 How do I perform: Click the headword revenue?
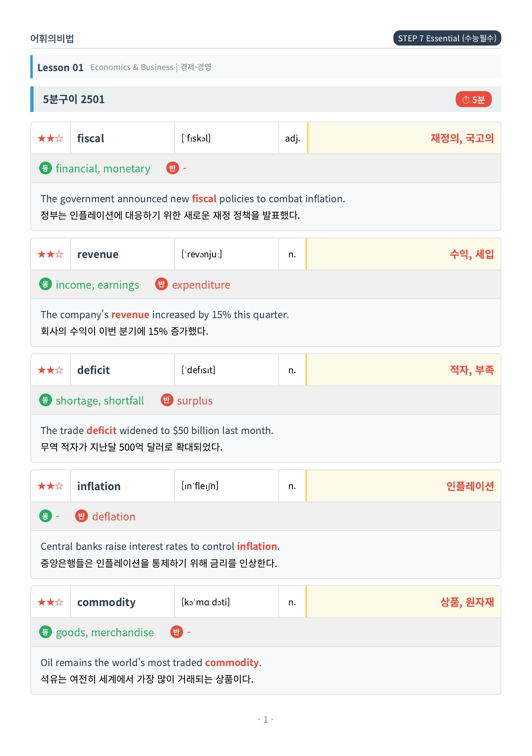coord(98,254)
